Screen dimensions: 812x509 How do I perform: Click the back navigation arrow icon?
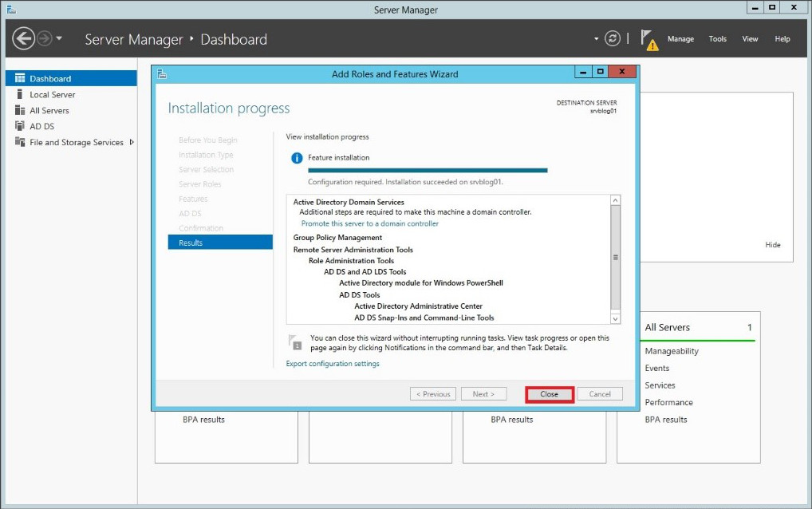coord(23,39)
